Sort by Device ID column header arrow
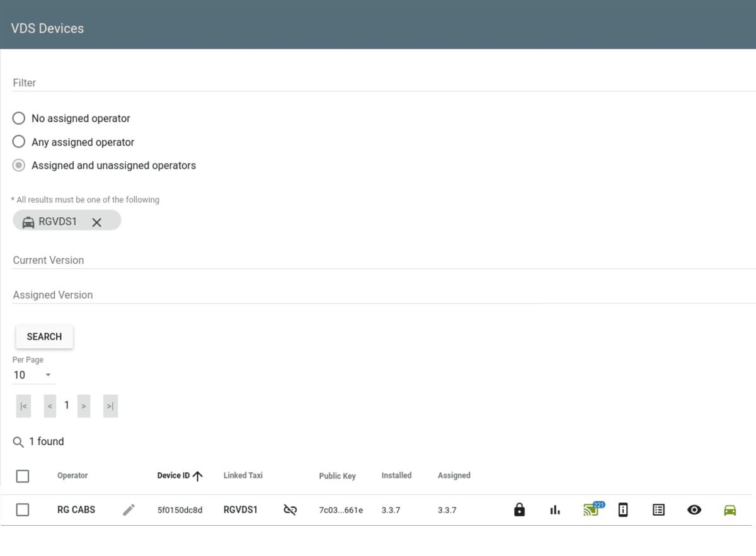 click(197, 476)
